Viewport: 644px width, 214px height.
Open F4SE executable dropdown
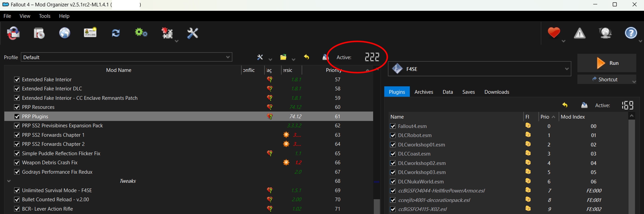[x=479, y=69]
